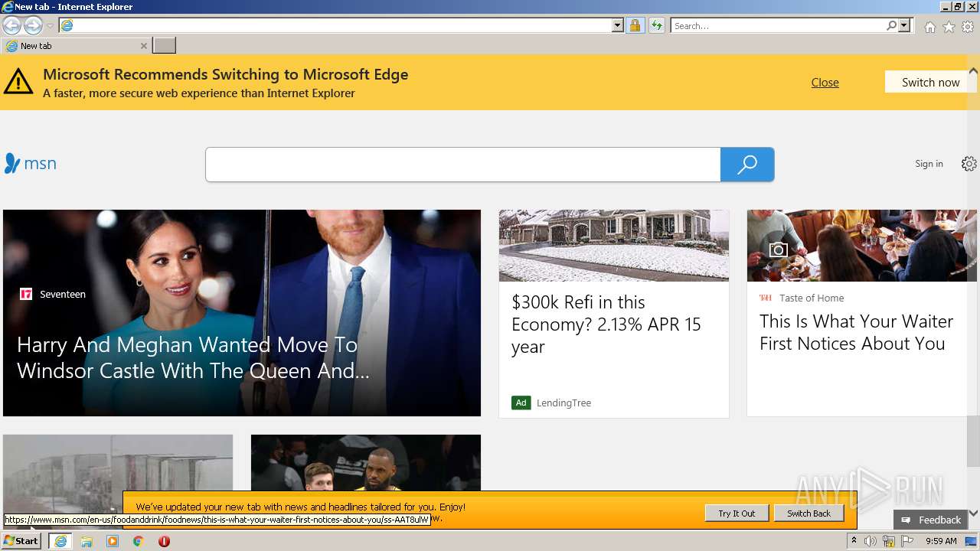Expand the address bar autocomplete dropdown
Image resolution: width=980 pixels, height=551 pixels.
coord(618,25)
